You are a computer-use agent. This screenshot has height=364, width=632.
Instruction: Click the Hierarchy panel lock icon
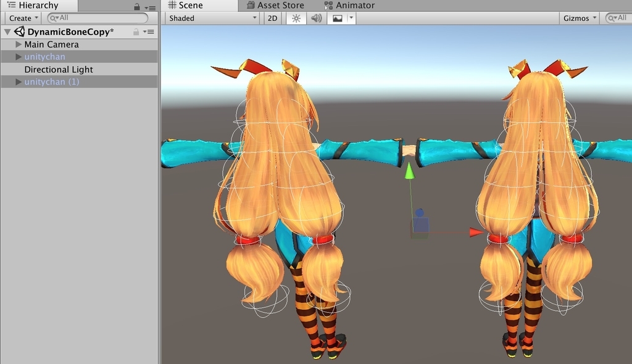coord(137,7)
